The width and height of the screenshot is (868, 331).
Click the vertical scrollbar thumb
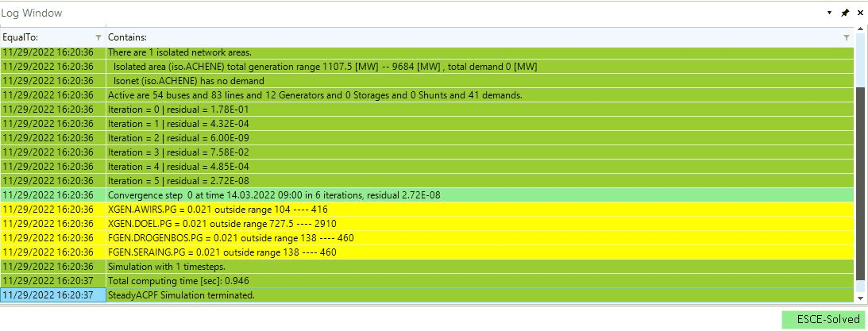click(861, 183)
